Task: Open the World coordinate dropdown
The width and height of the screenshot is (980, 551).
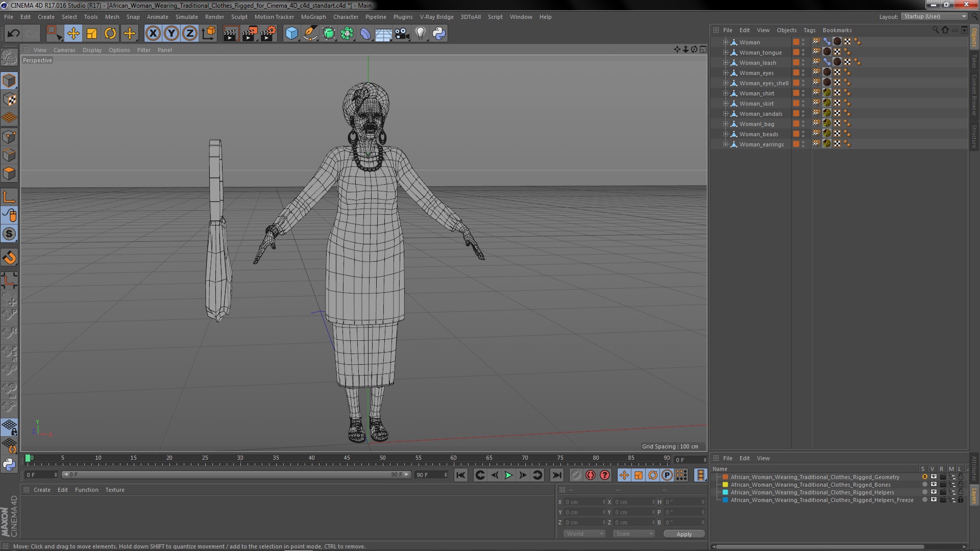Action: tap(584, 534)
